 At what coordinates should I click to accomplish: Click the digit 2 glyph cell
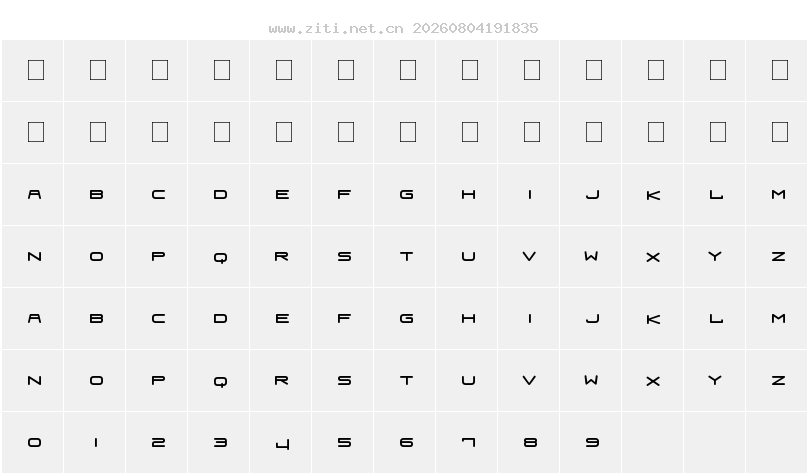click(x=157, y=443)
